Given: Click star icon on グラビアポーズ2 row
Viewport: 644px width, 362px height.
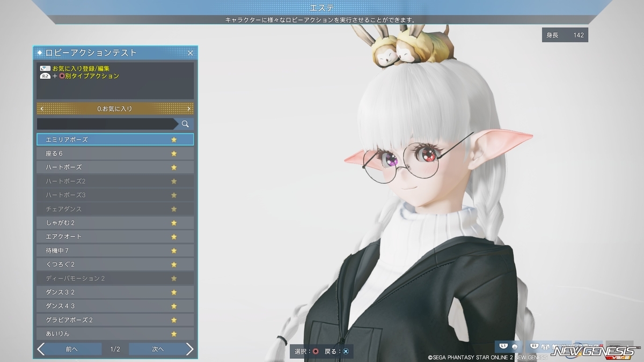Looking at the screenshot, I should 174,320.
